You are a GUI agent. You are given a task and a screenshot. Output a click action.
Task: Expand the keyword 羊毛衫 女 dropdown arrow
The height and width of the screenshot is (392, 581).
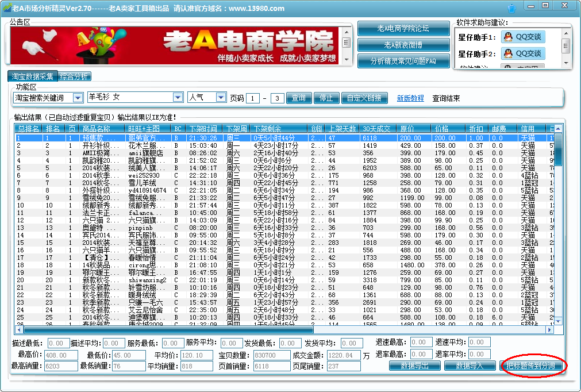tap(178, 97)
